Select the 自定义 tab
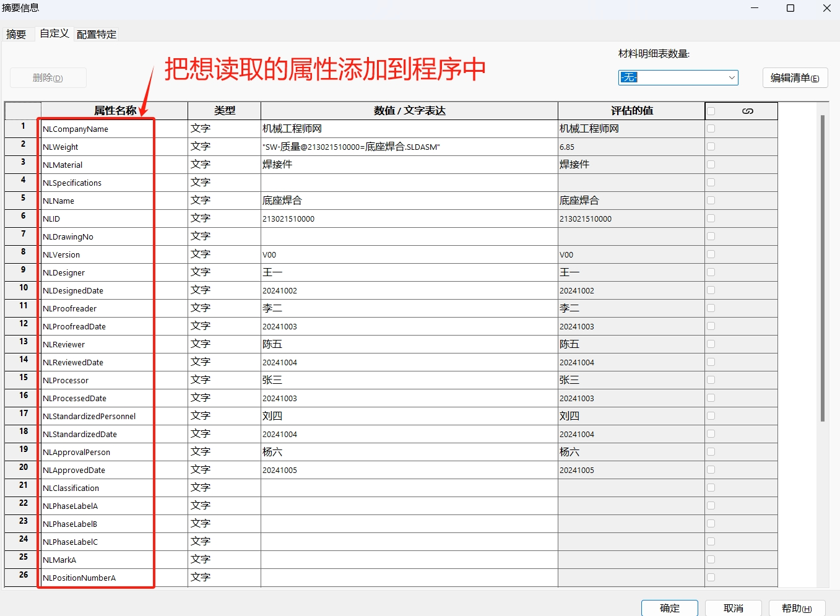This screenshot has height=616, width=840. [54, 33]
